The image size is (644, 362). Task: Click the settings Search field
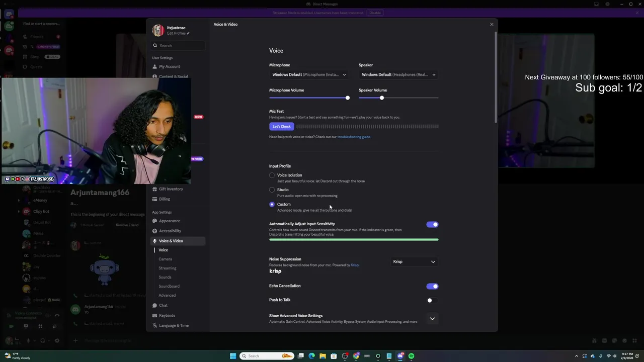[x=179, y=45]
